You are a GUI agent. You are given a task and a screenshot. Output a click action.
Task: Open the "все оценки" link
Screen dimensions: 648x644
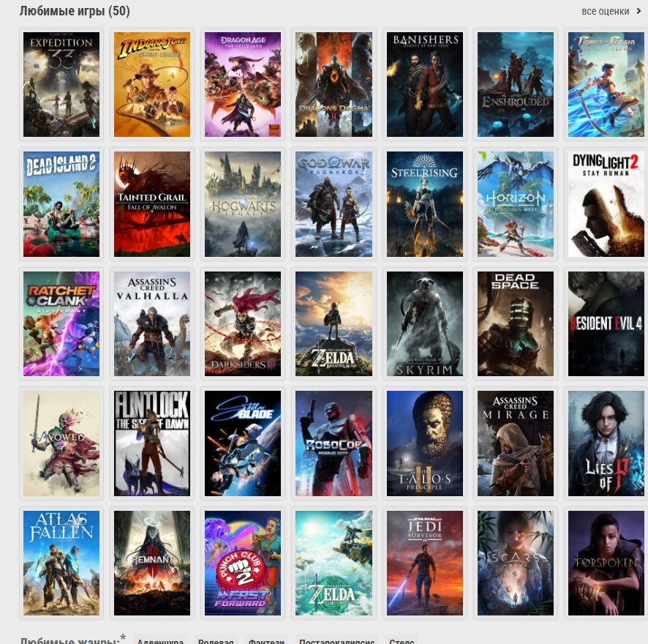[x=611, y=11]
